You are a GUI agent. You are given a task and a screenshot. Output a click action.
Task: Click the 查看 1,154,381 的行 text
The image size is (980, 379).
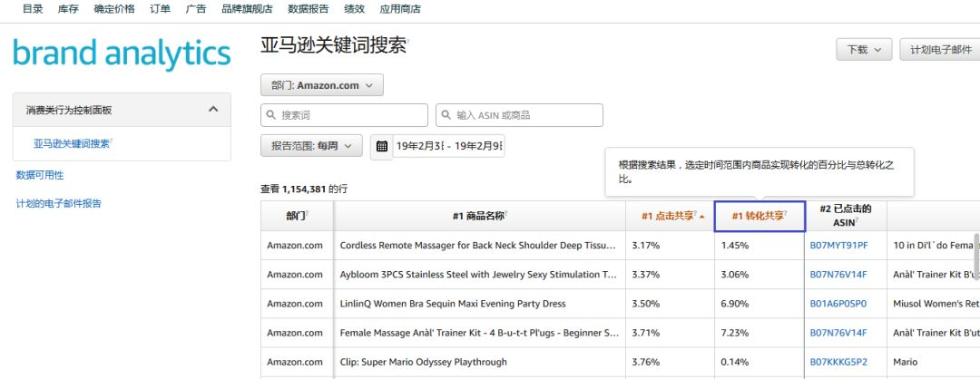(304, 188)
